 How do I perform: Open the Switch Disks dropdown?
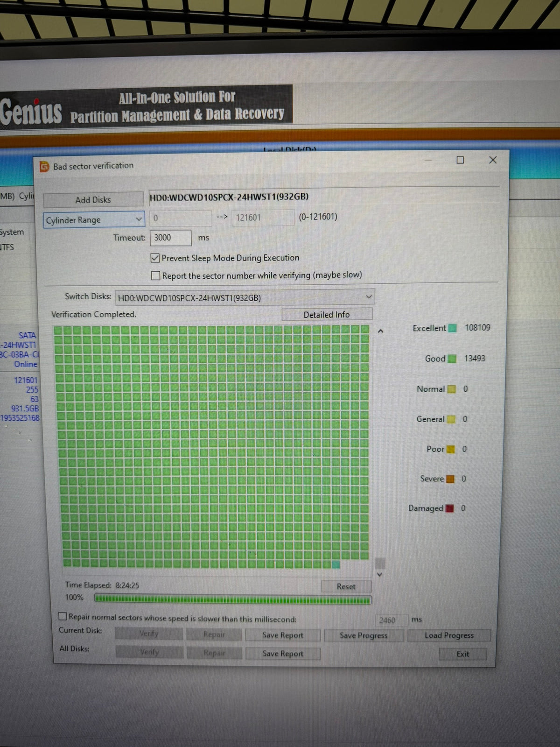click(245, 297)
